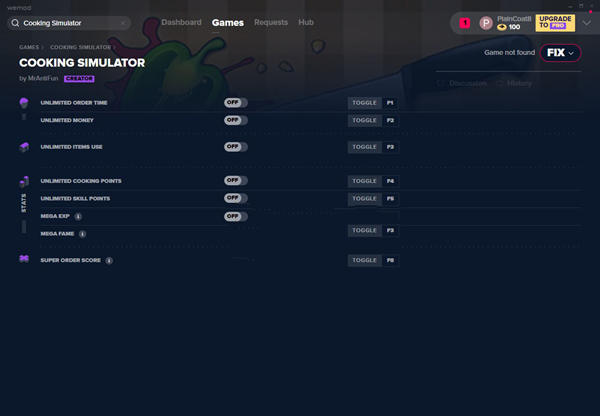Show the Mega Fame info icon
This screenshot has width=600, height=416.
pos(82,234)
